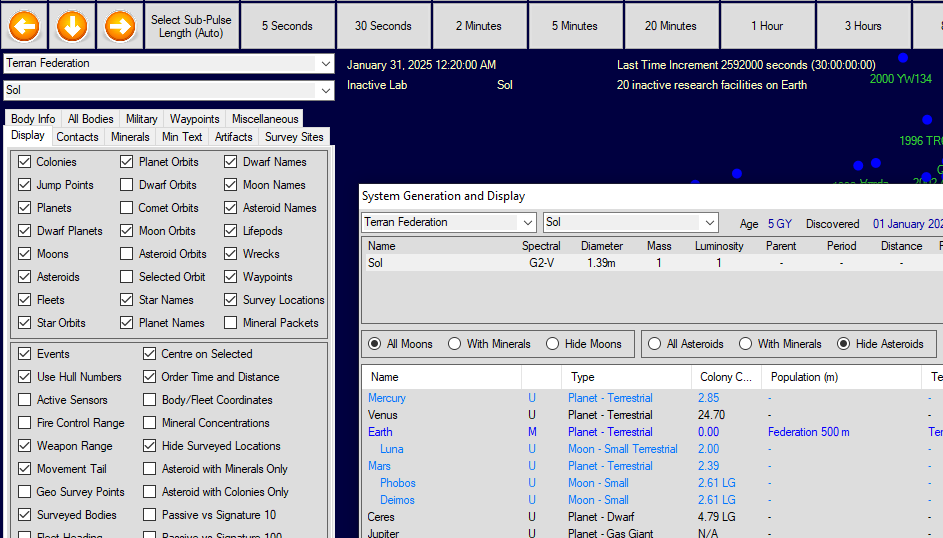Select Ceres dwarf planet row
The image size is (943, 538).
coord(652,516)
